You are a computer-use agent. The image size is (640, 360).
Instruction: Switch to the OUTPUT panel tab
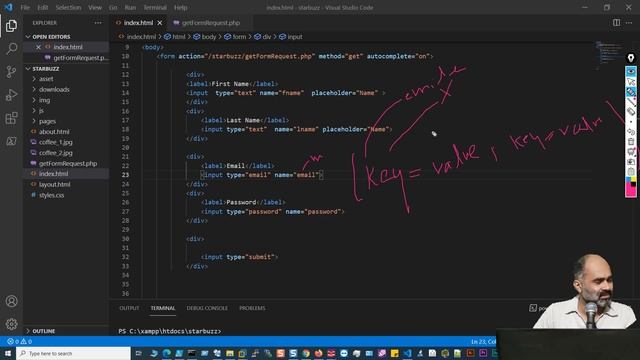pos(129,308)
